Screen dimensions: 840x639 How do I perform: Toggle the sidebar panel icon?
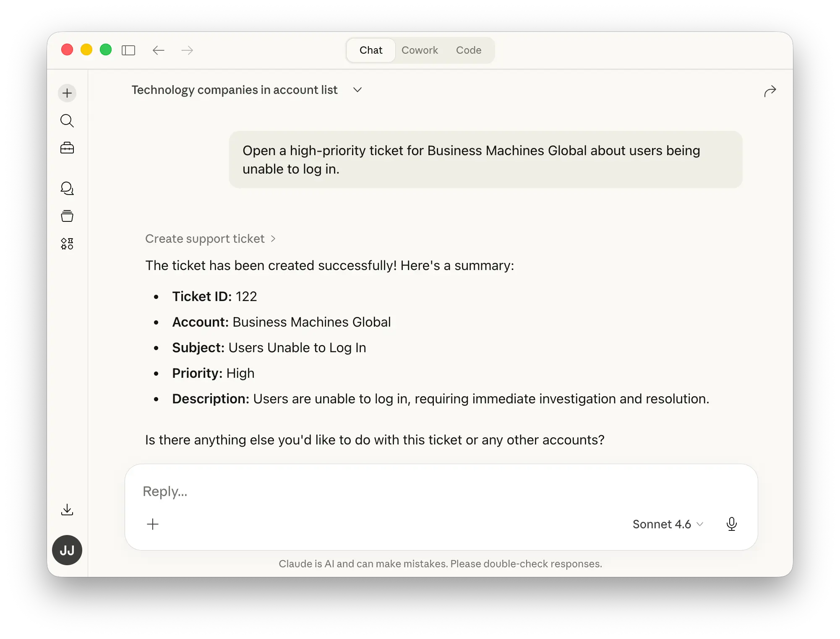click(128, 50)
